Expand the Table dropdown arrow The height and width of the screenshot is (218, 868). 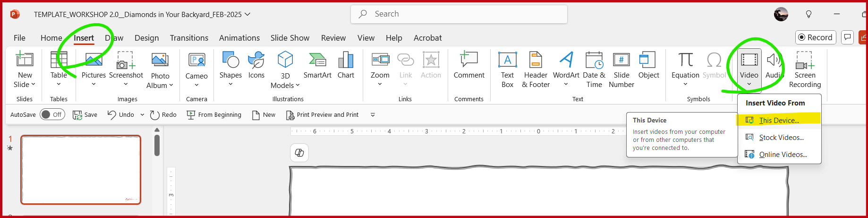[59, 84]
